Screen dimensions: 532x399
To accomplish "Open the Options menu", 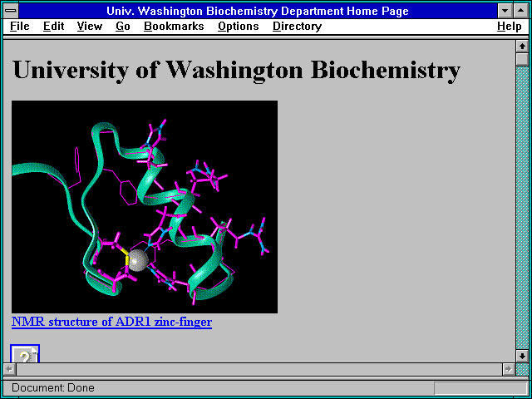I will (239, 27).
